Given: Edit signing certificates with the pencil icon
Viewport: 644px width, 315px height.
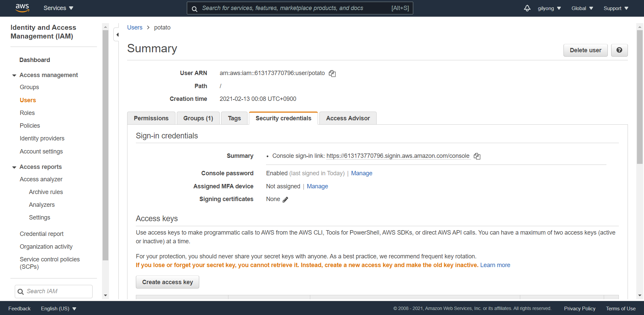Looking at the screenshot, I should coord(285,199).
